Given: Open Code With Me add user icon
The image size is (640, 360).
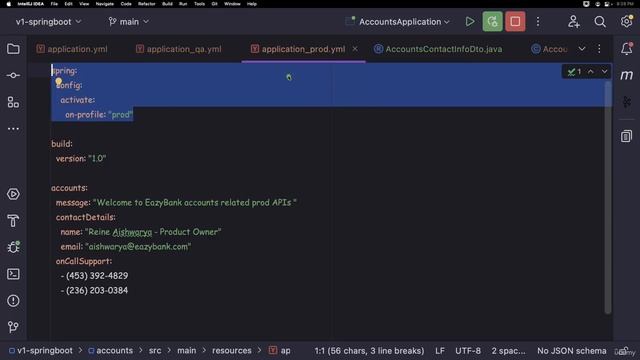Looking at the screenshot, I should pyautogui.click(x=573, y=22).
